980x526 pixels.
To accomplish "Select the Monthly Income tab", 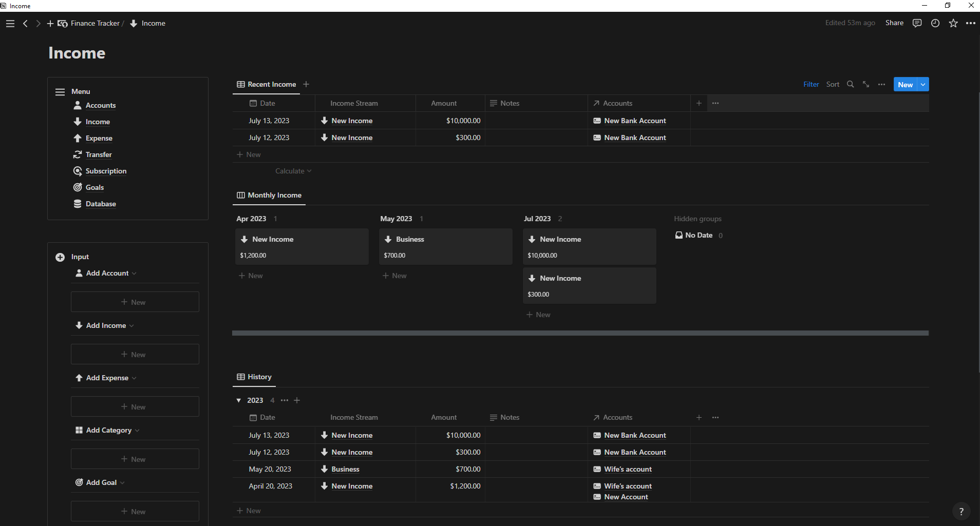I will pos(269,195).
